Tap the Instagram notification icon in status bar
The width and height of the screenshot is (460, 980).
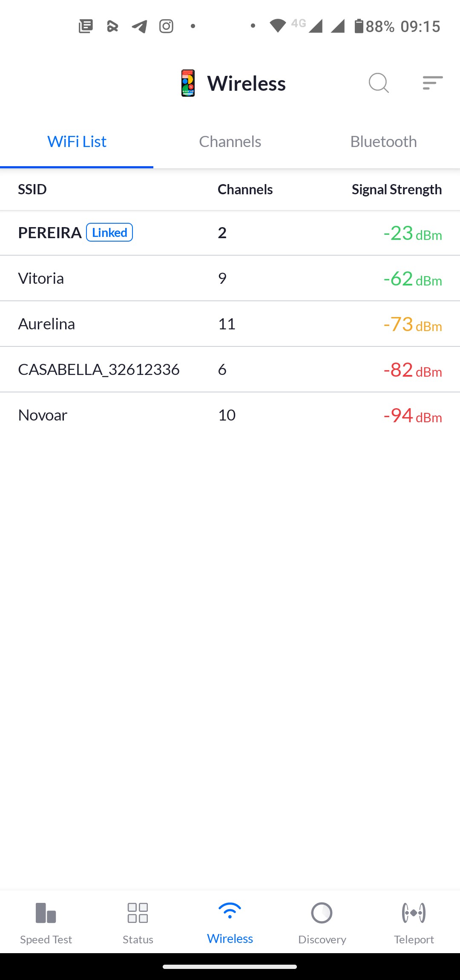pos(166,26)
